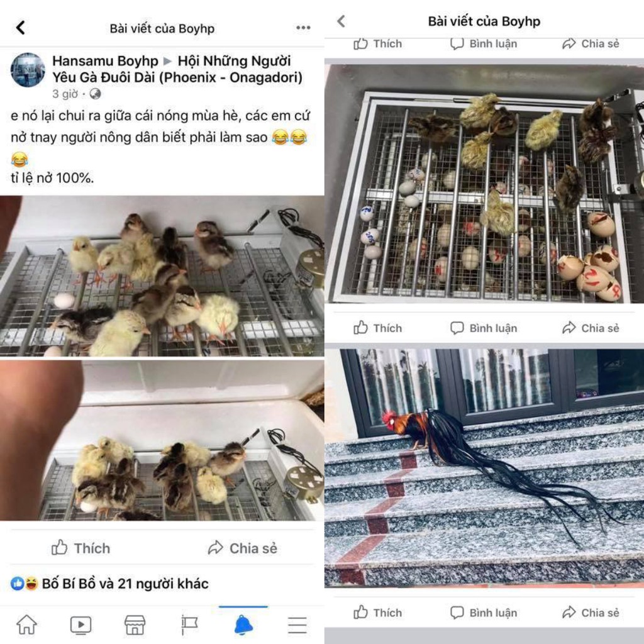View reactions from Bố Bí Bồ and 21 others
This screenshot has height=644, width=644.
pyautogui.click(x=109, y=583)
